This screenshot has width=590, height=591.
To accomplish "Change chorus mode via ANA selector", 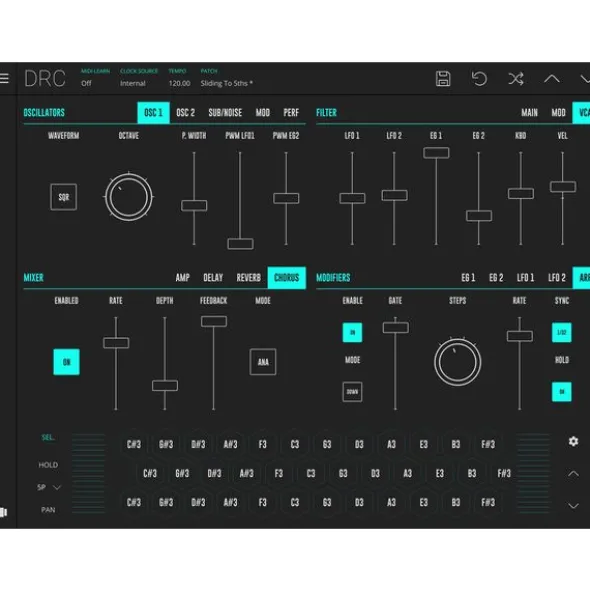I will pos(263,362).
